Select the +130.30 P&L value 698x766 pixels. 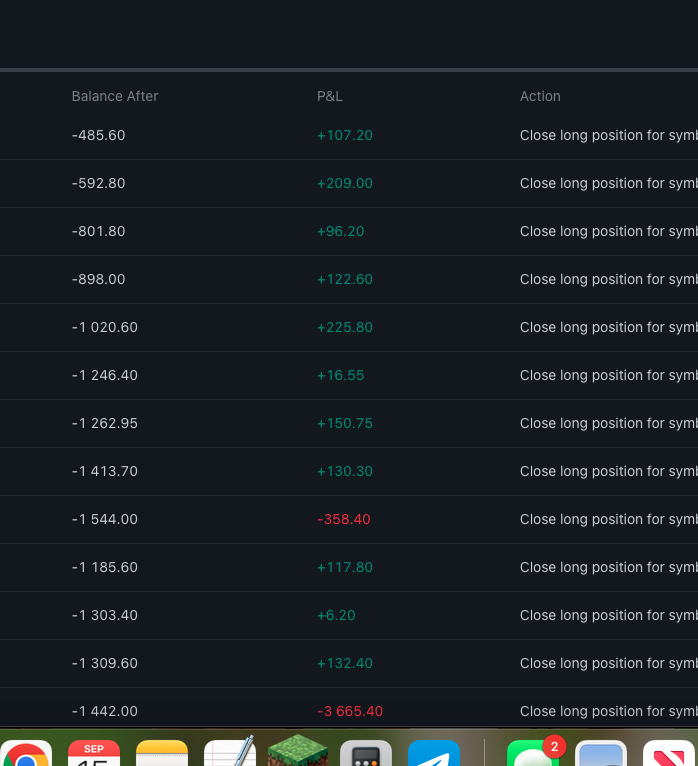(x=345, y=471)
